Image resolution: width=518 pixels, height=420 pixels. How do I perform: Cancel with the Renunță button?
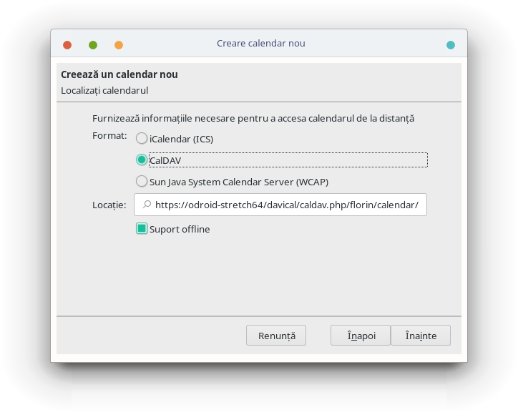click(x=276, y=336)
